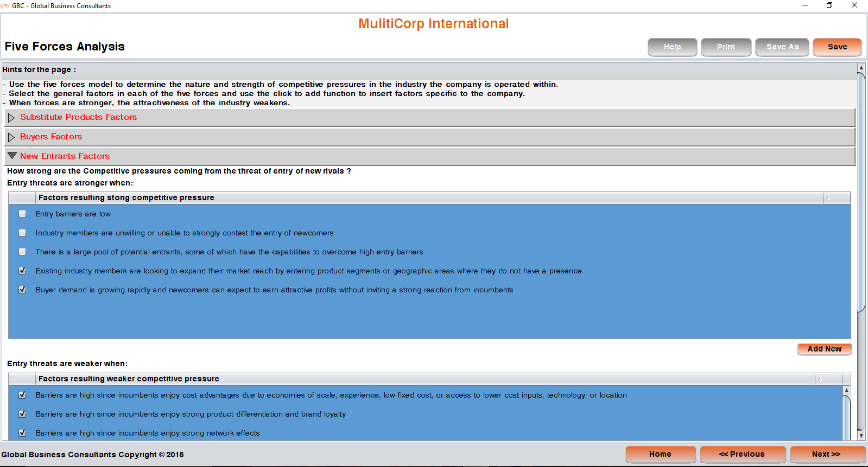The height and width of the screenshot is (467, 868).
Task: Check 'large pool of potential entrants' checkbox
Action: 22,252
